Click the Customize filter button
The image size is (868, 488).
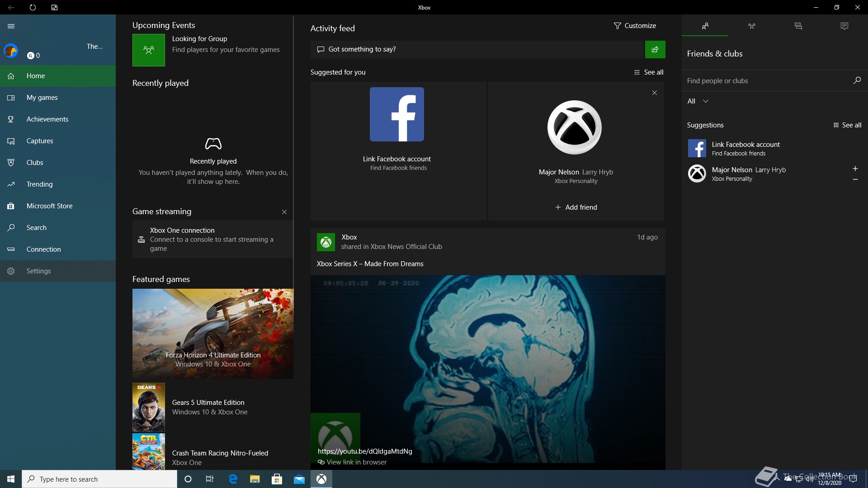(635, 26)
